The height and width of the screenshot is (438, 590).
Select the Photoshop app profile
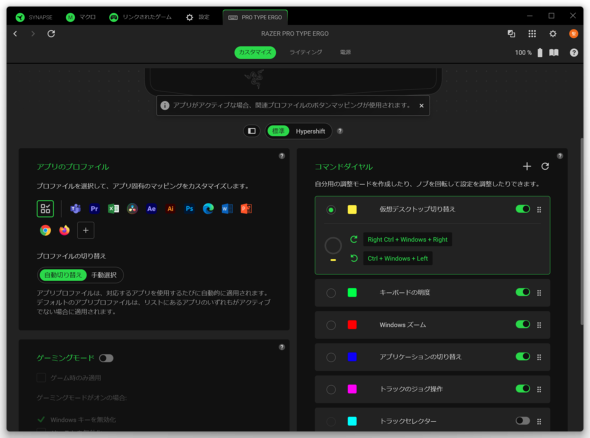tap(189, 208)
